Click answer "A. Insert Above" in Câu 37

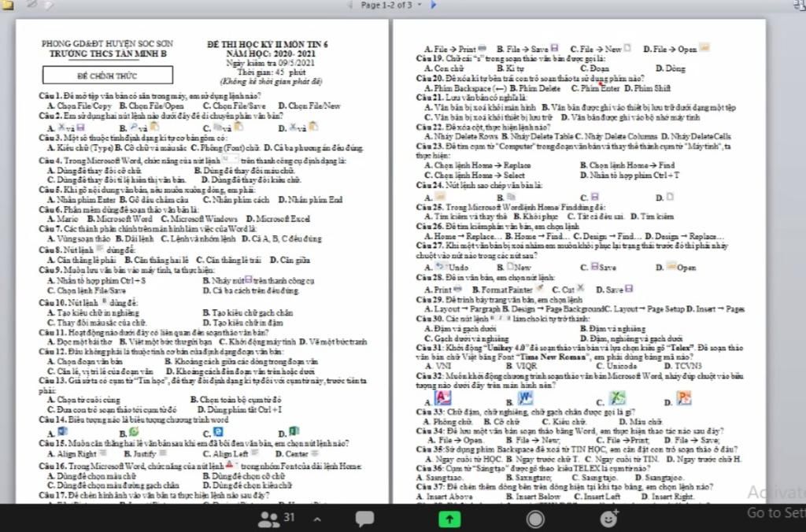coord(444,497)
